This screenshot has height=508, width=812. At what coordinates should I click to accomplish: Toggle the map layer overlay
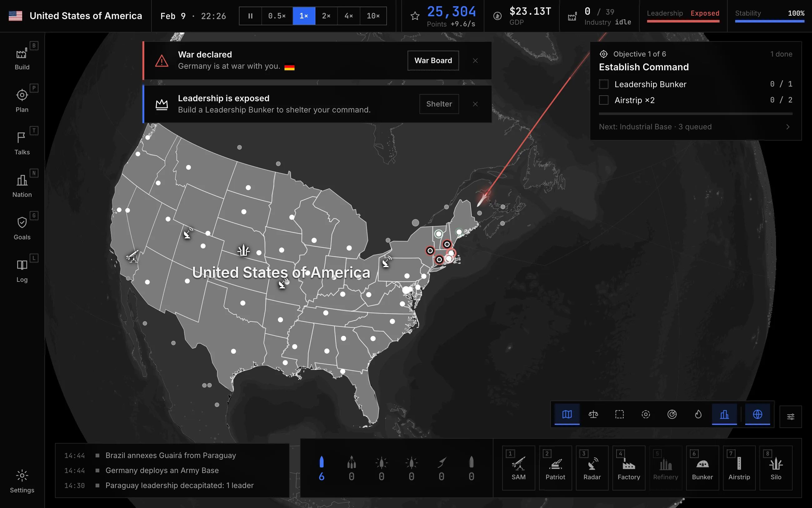(x=567, y=414)
